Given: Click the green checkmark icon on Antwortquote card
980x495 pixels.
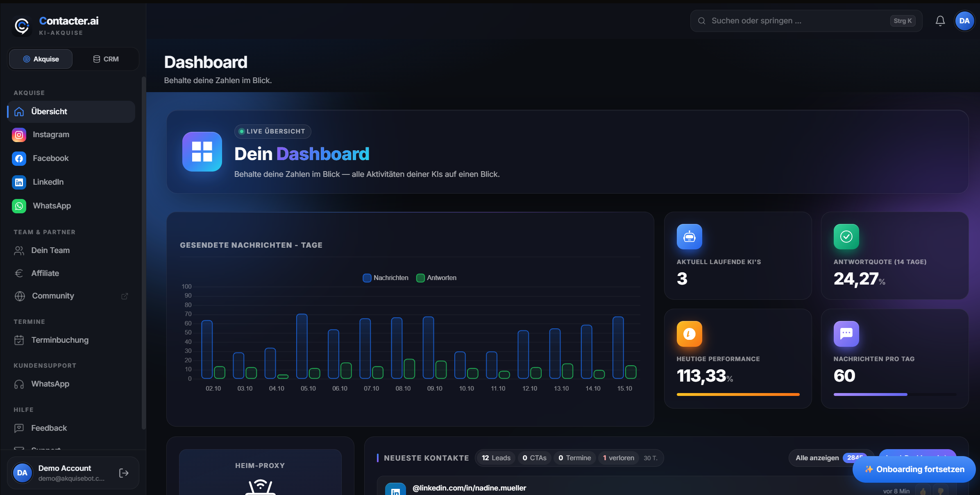Looking at the screenshot, I should (846, 237).
